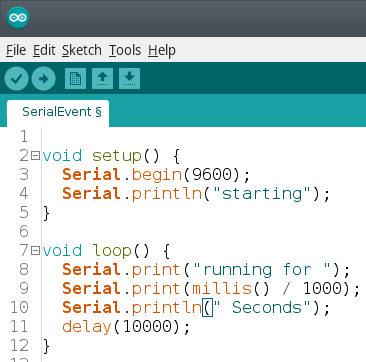
Task: Click the closing brace on line 12
Action: (47, 346)
